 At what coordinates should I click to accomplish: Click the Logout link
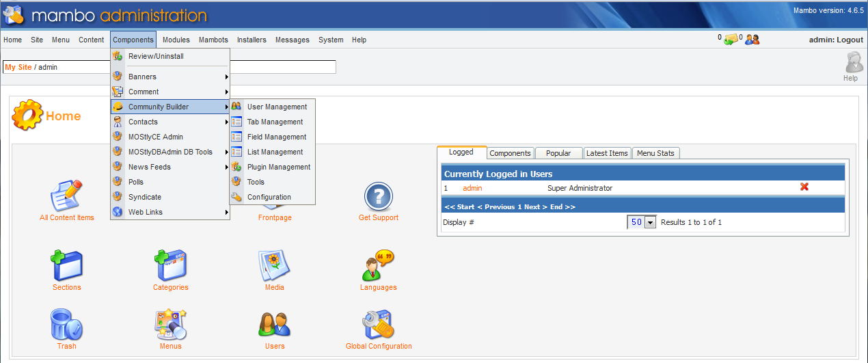click(850, 40)
